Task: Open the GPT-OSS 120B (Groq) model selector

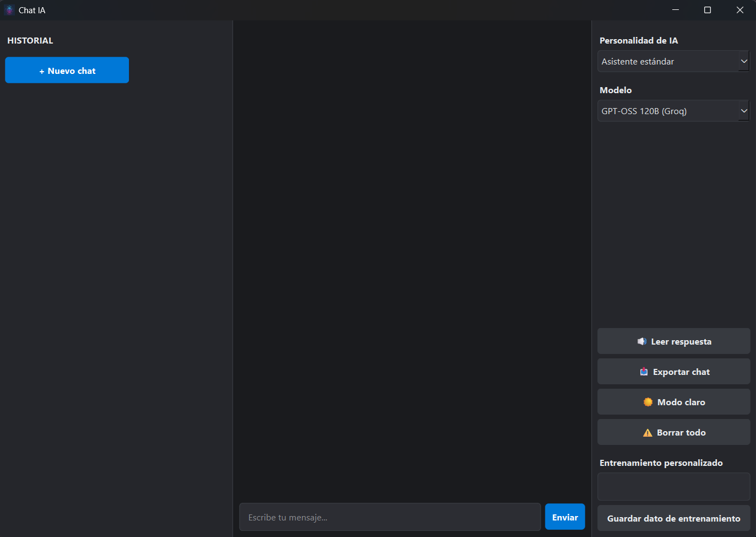Action: pos(668,111)
